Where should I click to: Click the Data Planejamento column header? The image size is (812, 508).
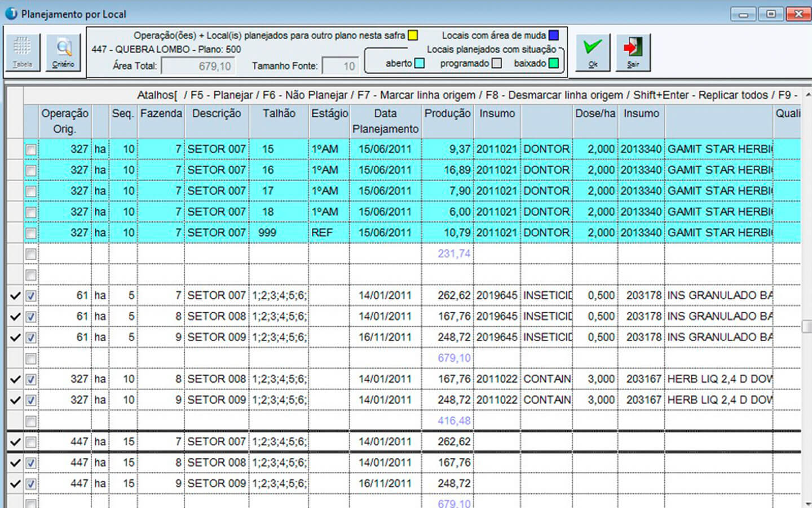click(385, 121)
